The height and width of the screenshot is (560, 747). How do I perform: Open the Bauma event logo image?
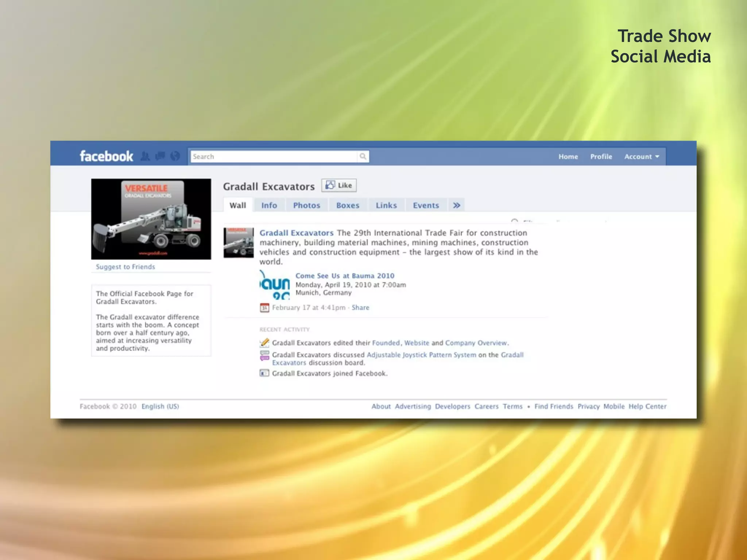coord(275,285)
